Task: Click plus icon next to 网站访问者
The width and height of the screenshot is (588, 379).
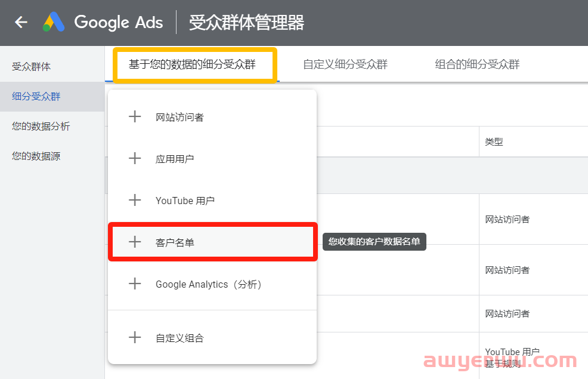Action: (x=135, y=117)
